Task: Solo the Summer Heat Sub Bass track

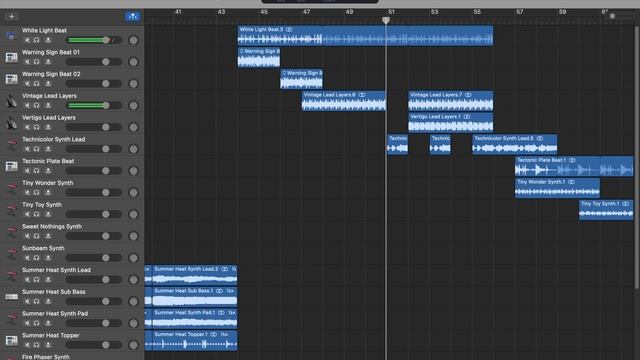Action: 37,301
